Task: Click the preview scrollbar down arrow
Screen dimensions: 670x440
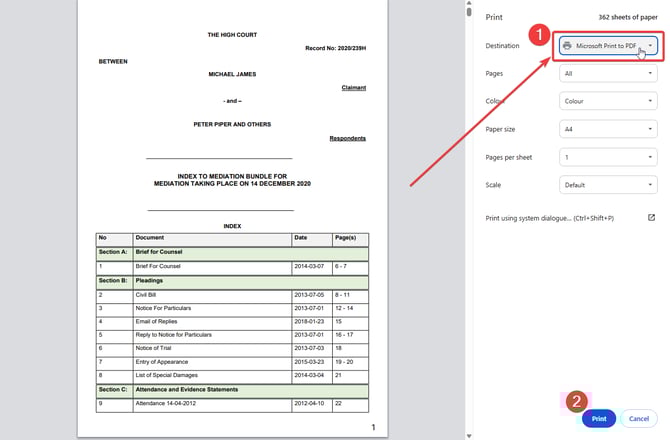Action: click(470, 434)
